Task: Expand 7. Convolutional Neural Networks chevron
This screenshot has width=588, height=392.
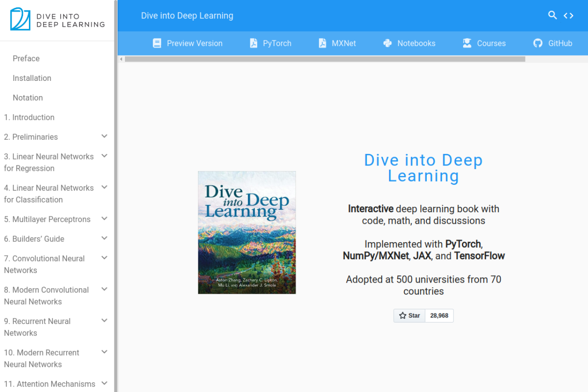Action: [104, 258]
